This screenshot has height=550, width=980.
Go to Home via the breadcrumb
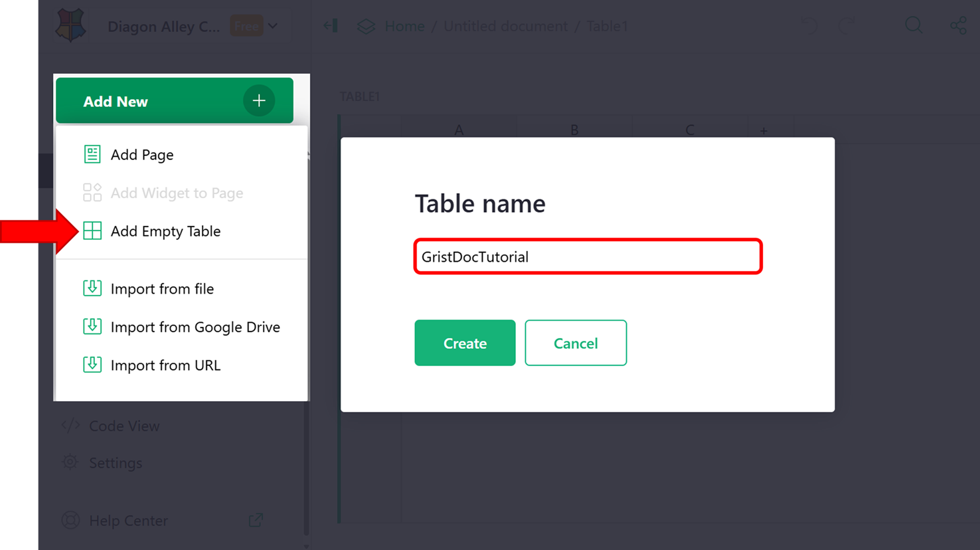404,26
